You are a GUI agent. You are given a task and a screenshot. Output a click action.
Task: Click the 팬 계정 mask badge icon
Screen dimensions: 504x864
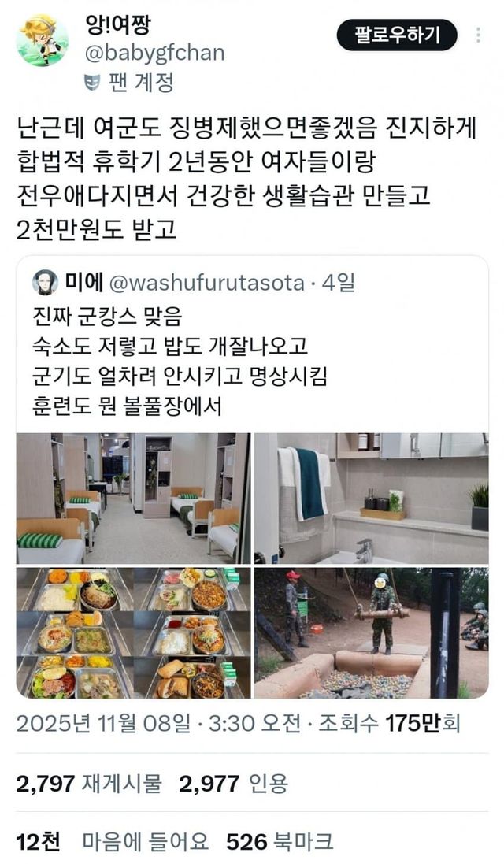point(91,83)
